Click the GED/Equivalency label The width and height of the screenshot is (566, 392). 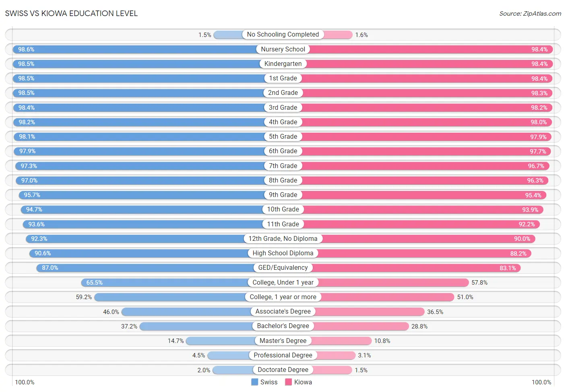click(283, 268)
